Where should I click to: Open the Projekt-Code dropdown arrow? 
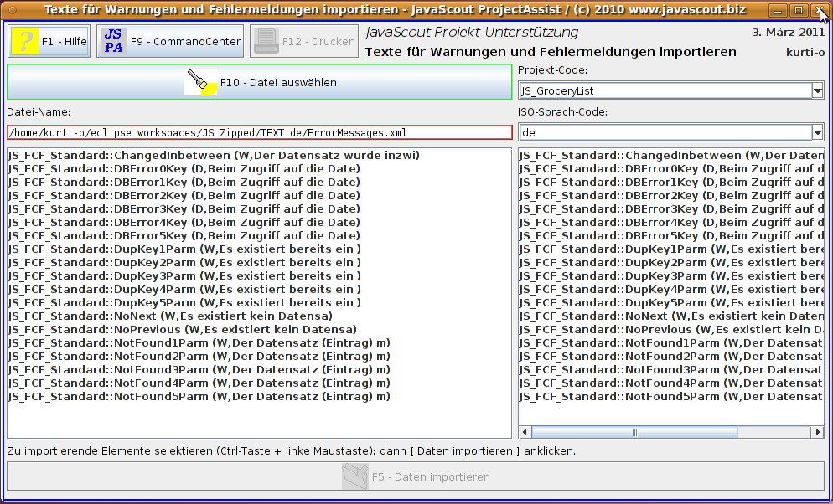(817, 90)
